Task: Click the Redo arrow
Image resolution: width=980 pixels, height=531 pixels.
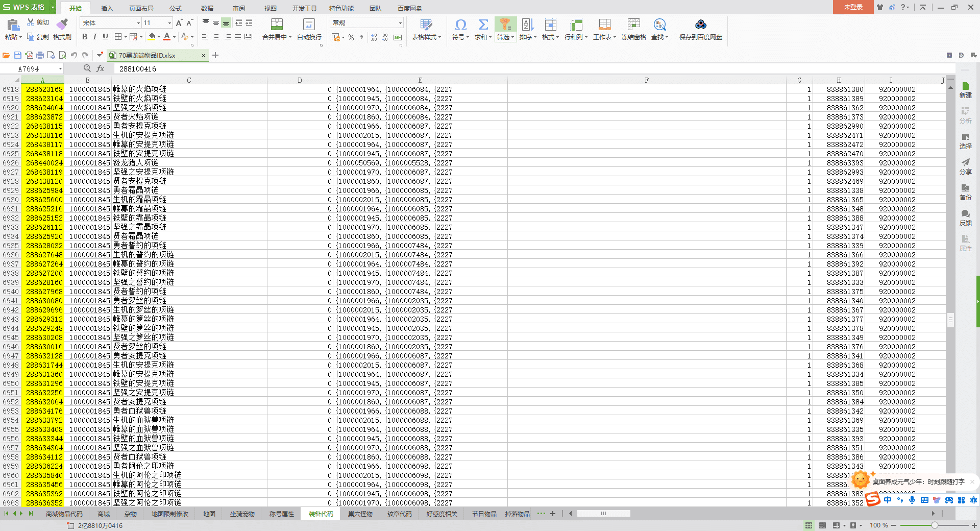Action: (85, 55)
